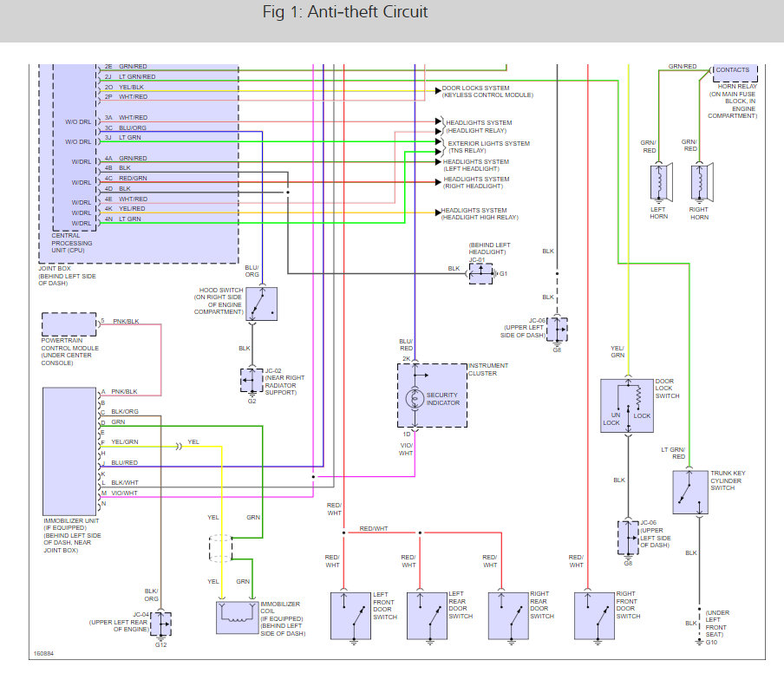Click the 'YEL/GRN' label above door lock switch
This screenshot has width=784, height=673.
617,351
